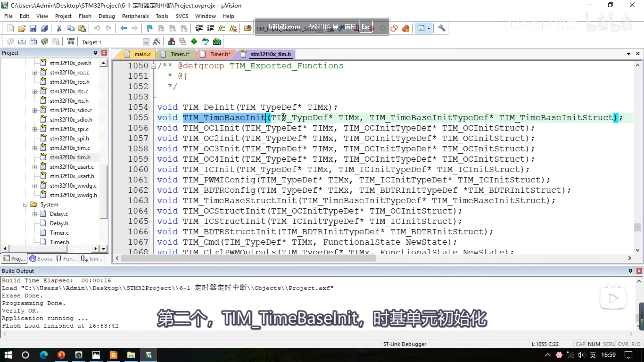Click the Cut scissors toolbar icon
This screenshot has height=362, width=644.
click(x=59, y=28)
